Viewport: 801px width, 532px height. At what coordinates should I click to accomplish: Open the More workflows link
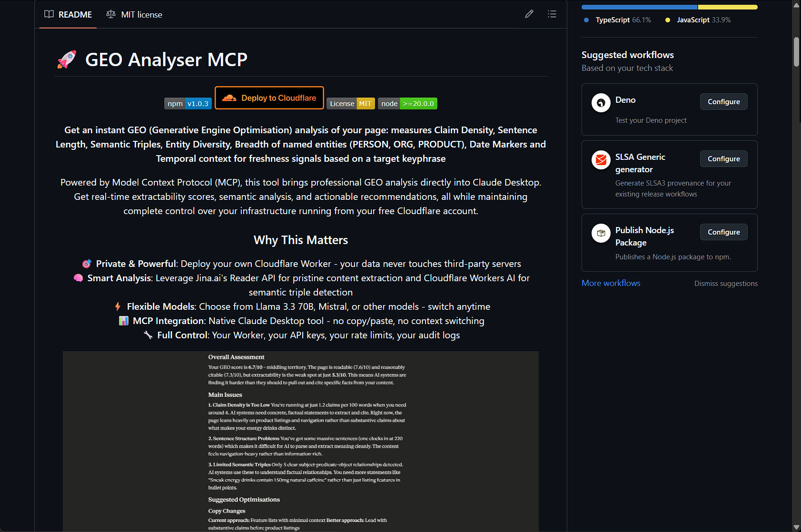click(611, 283)
